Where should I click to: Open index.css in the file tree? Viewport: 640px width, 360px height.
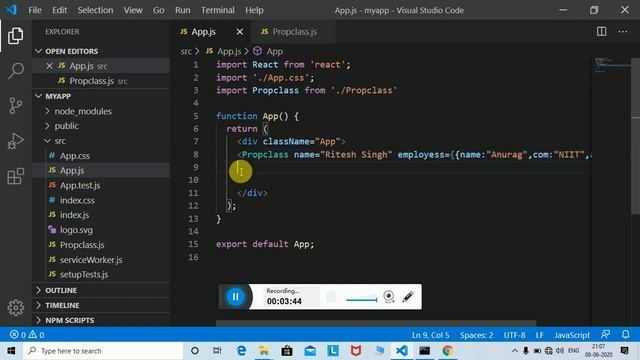click(77, 200)
